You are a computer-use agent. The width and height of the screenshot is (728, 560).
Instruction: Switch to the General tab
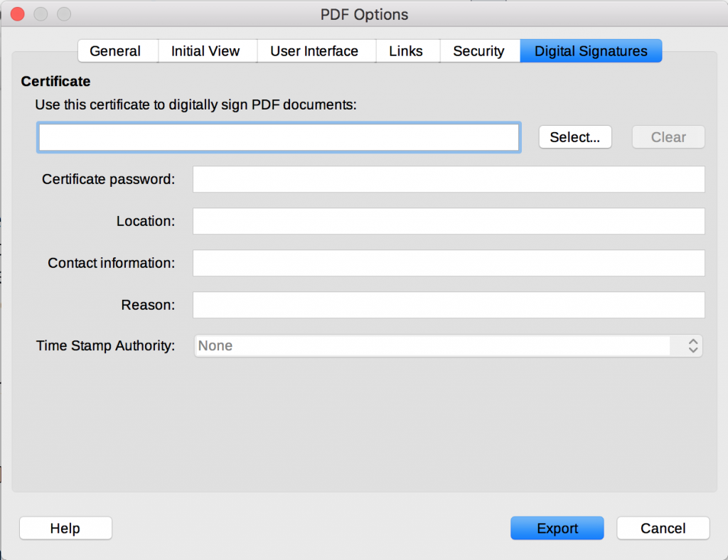[117, 50]
